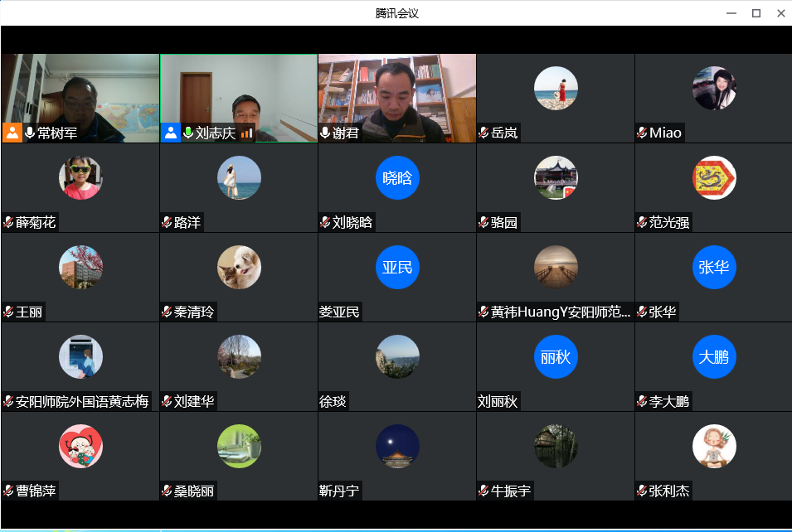The image size is (792, 532).
Task: Click the name label 刘丽秋
Action: tap(498, 401)
